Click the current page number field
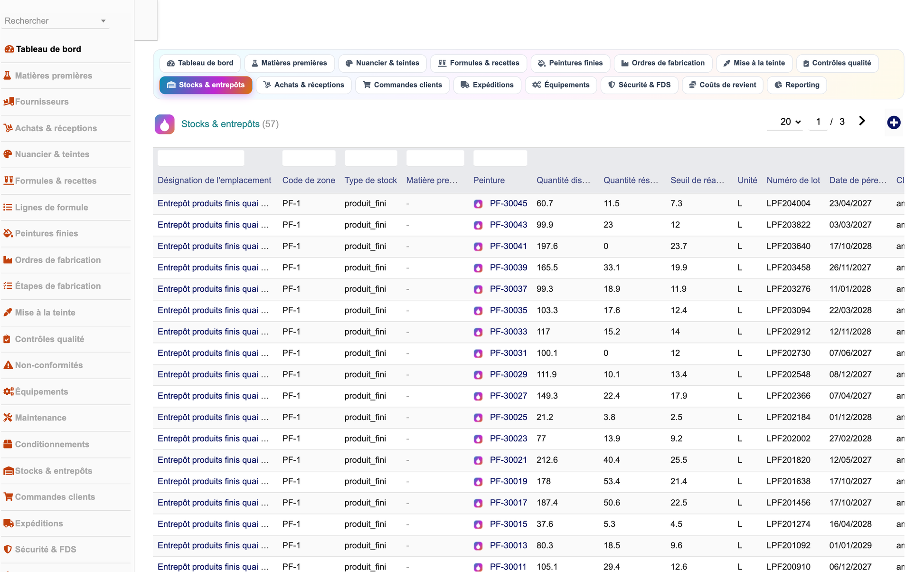Screen dimensions: 924x572 (818, 122)
